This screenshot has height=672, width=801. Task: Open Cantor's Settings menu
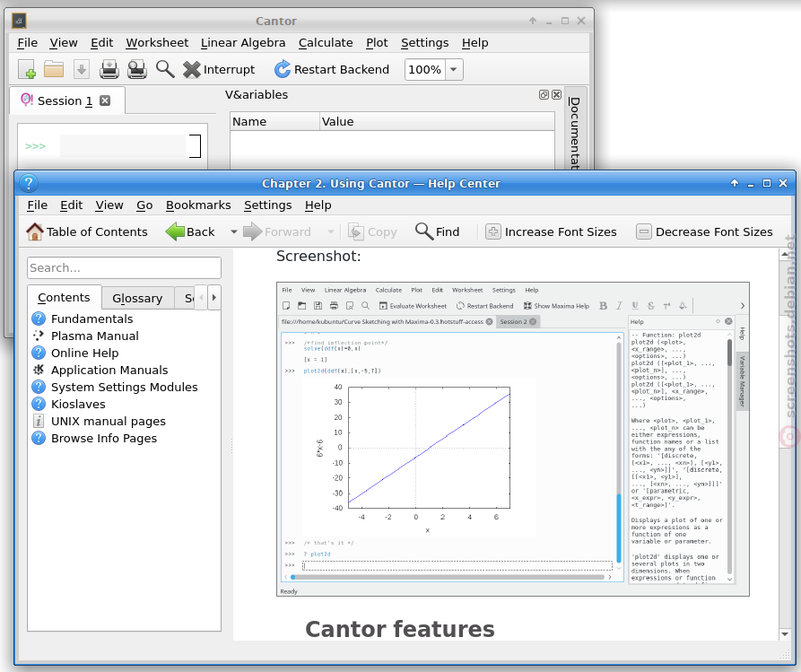[x=424, y=43]
